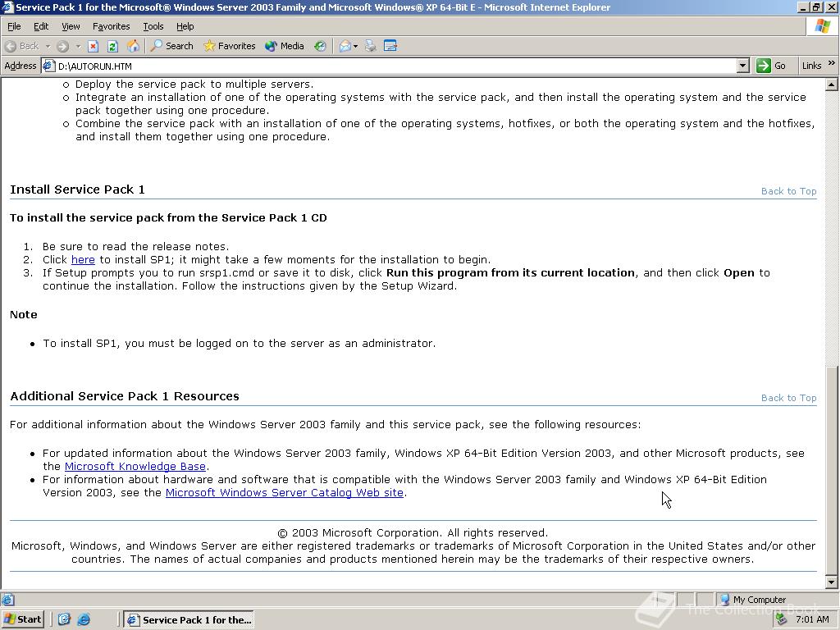Open the Media pane
Image resolution: width=840 pixels, height=630 pixels.
pos(285,46)
